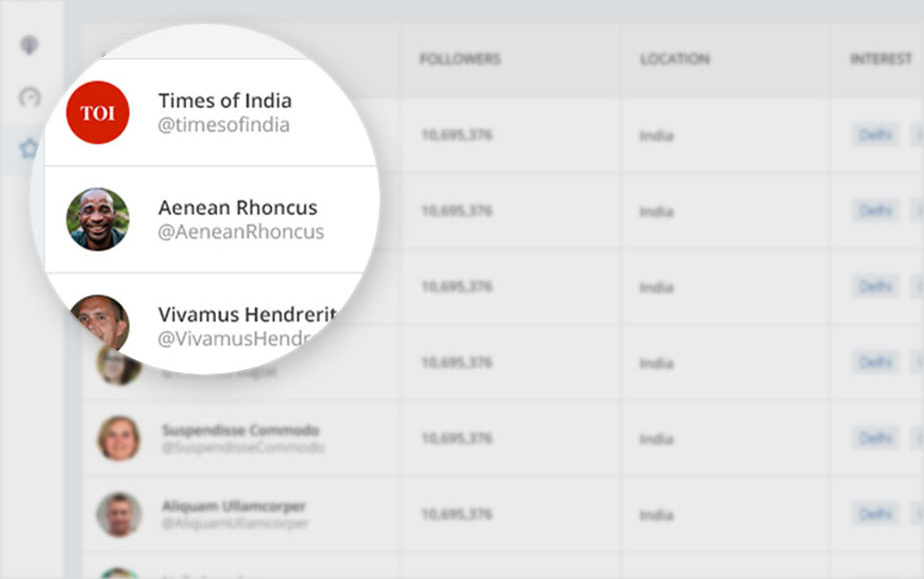Image resolution: width=924 pixels, height=579 pixels.
Task: Select the star favorites sidebar icon
Action: click(x=28, y=148)
